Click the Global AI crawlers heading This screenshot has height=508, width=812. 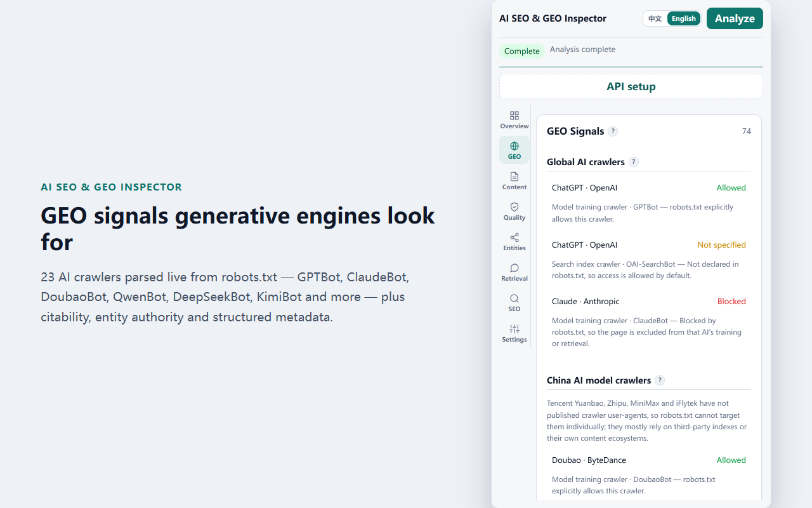[x=586, y=162]
